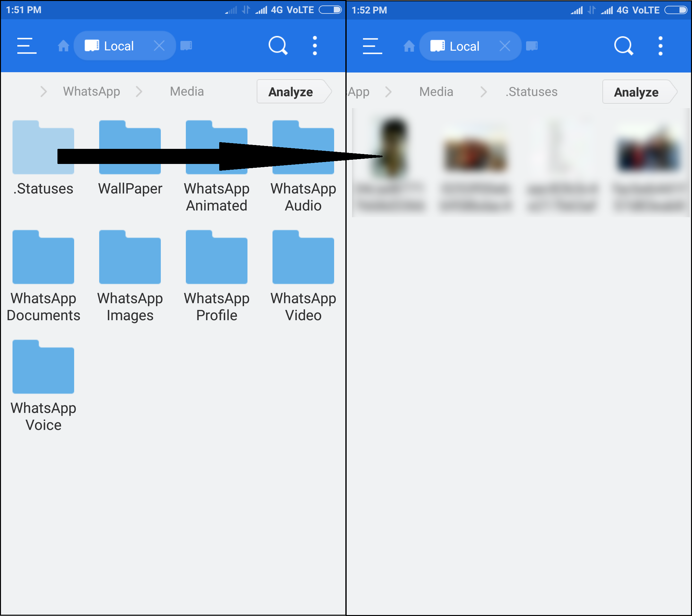692x616 pixels.
Task: Open three-dot overflow menu, left screen
Action: [315, 46]
